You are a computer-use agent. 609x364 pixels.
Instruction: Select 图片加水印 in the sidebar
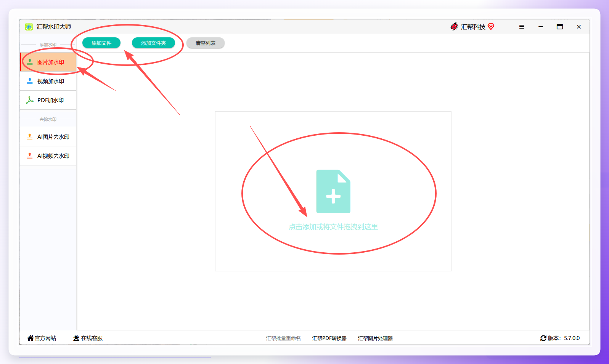pyautogui.click(x=48, y=62)
